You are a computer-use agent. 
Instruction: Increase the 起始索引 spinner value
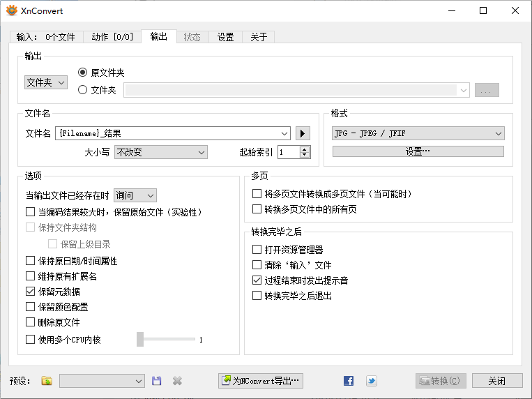(x=305, y=149)
